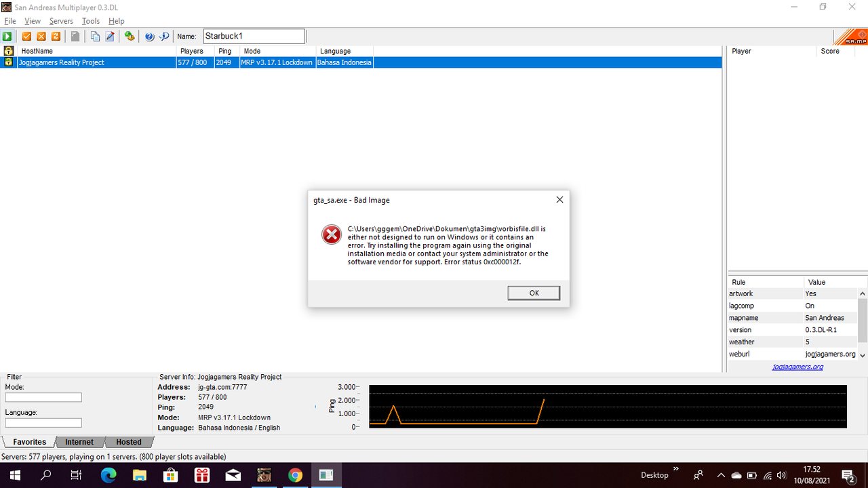
Task: Click the About info bubble icon
Action: click(x=164, y=37)
